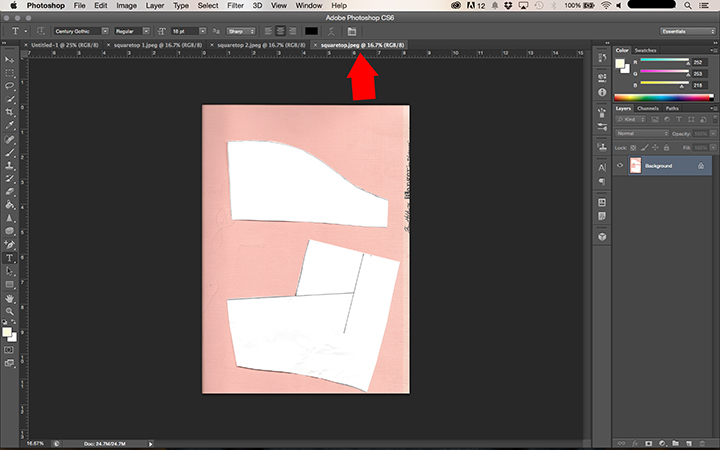The image size is (720, 450).
Task: Select the Sponge tool
Action: point(9,231)
